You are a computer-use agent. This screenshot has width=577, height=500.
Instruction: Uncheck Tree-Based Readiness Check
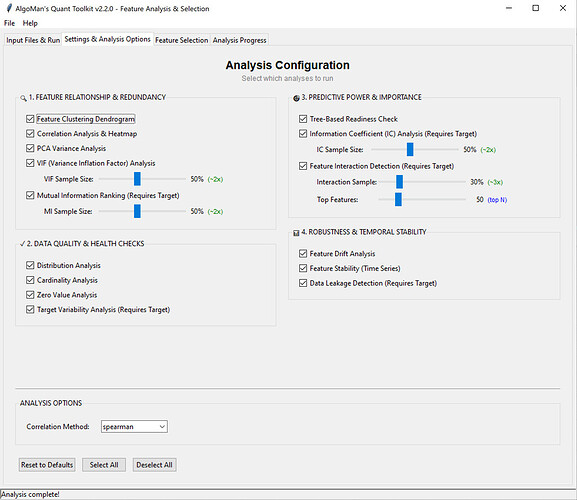303,119
